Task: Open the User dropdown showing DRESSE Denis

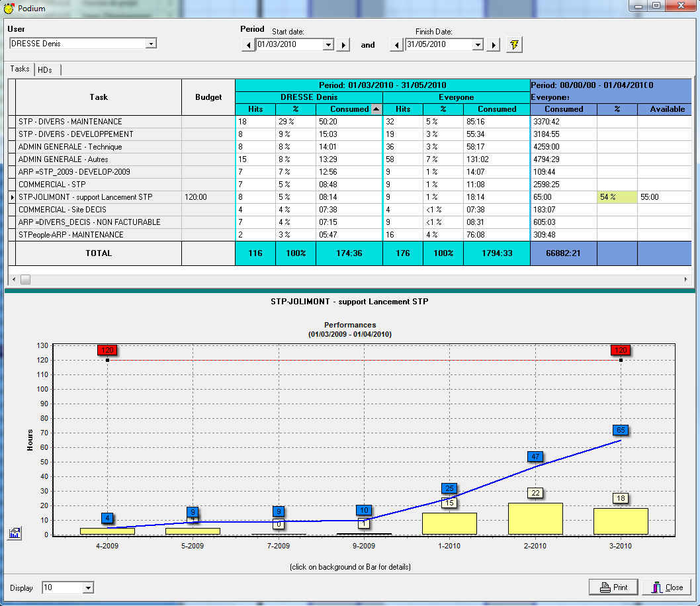Action: (x=151, y=44)
